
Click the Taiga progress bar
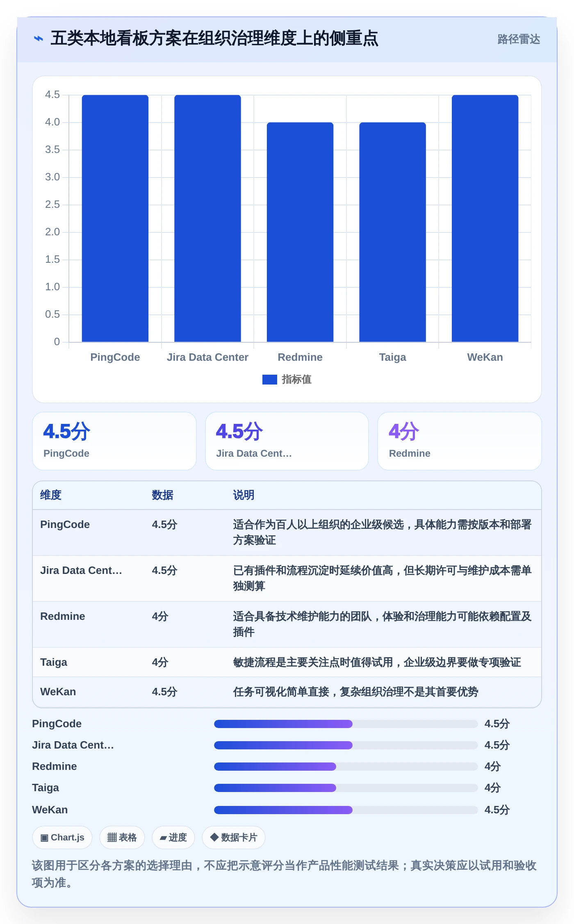346,788
